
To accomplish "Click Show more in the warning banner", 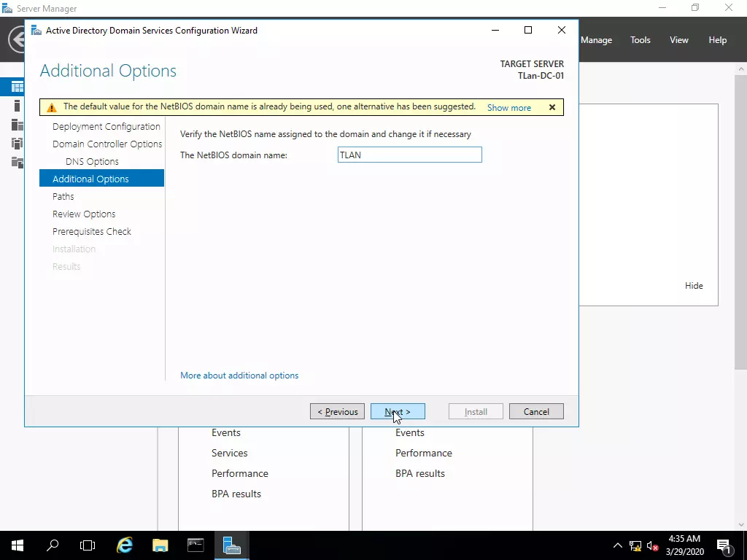I will 508,108.
